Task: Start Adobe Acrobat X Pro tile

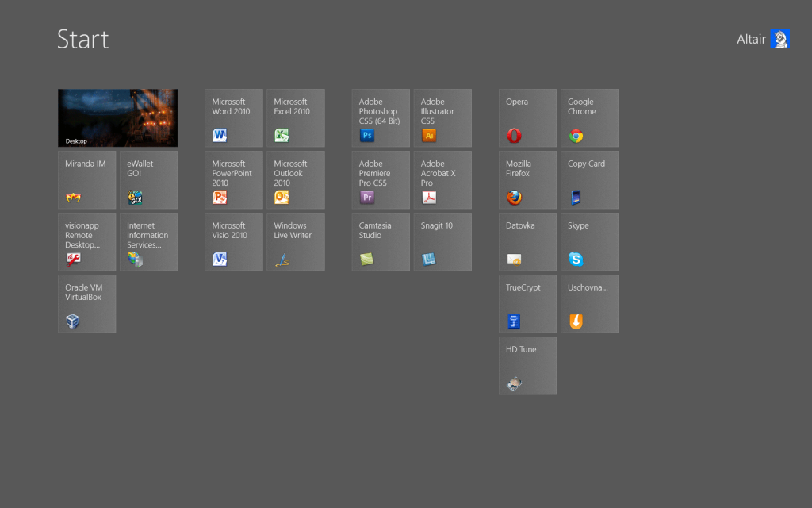Action: (x=442, y=180)
